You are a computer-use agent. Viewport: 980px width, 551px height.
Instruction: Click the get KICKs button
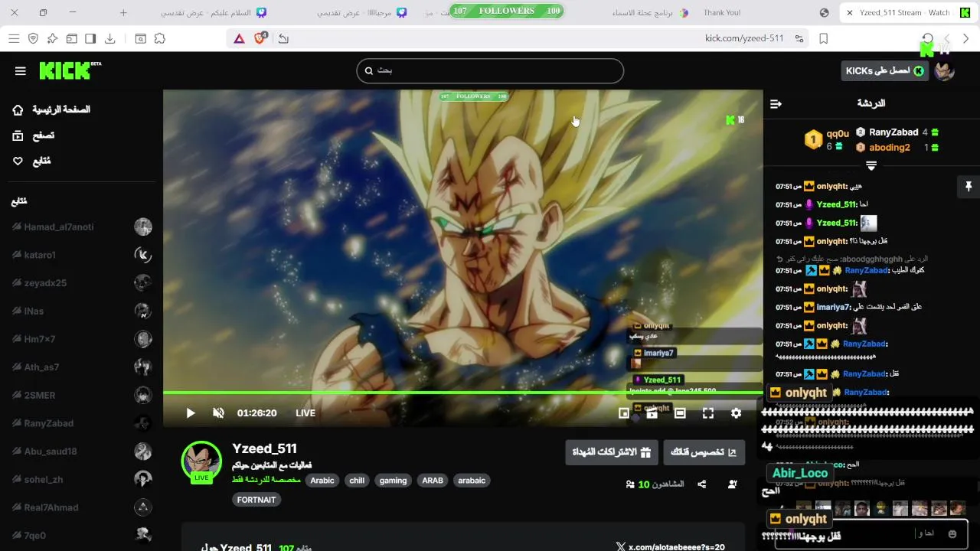click(x=884, y=70)
